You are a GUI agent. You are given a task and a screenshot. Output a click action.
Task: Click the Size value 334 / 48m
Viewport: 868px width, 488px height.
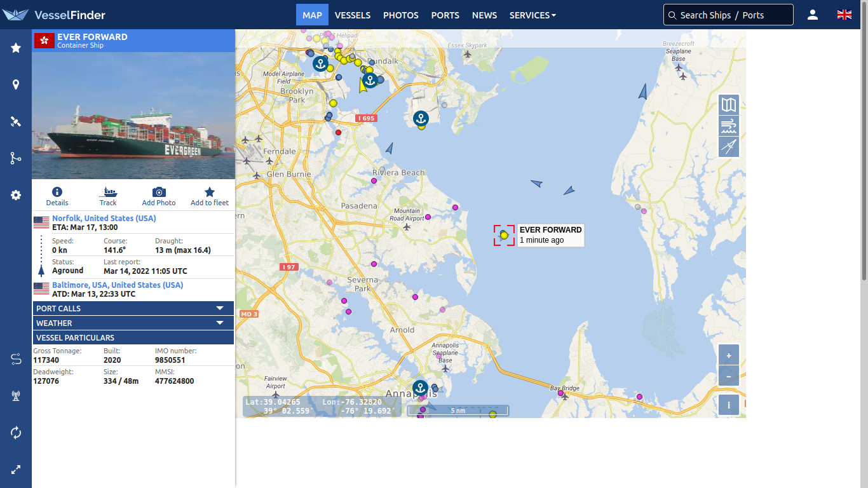click(x=121, y=381)
